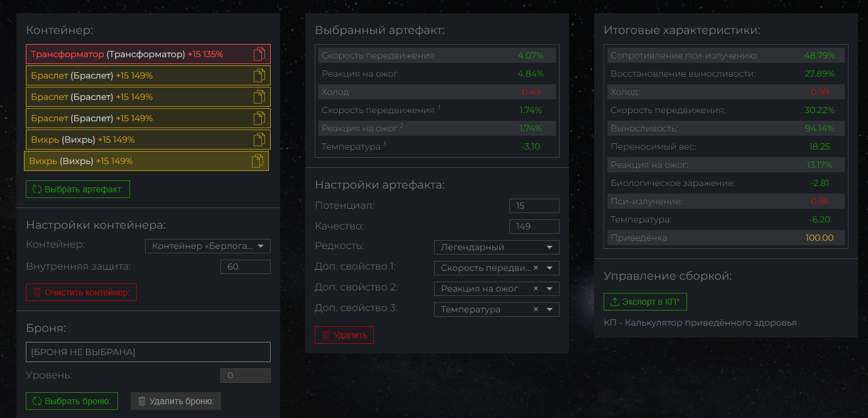Click the Внутренняя защита value field
The image size is (868, 418).
[245, 267]
